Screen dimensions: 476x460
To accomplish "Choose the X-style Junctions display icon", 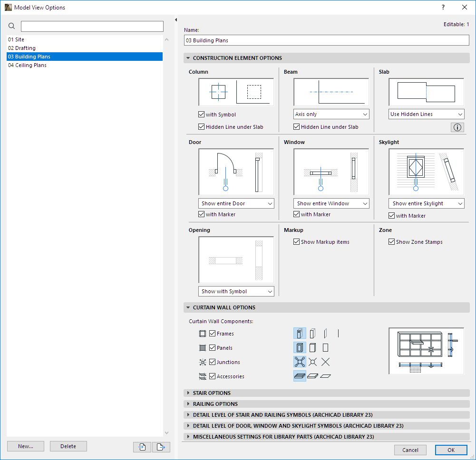I will tap(325, 362).
